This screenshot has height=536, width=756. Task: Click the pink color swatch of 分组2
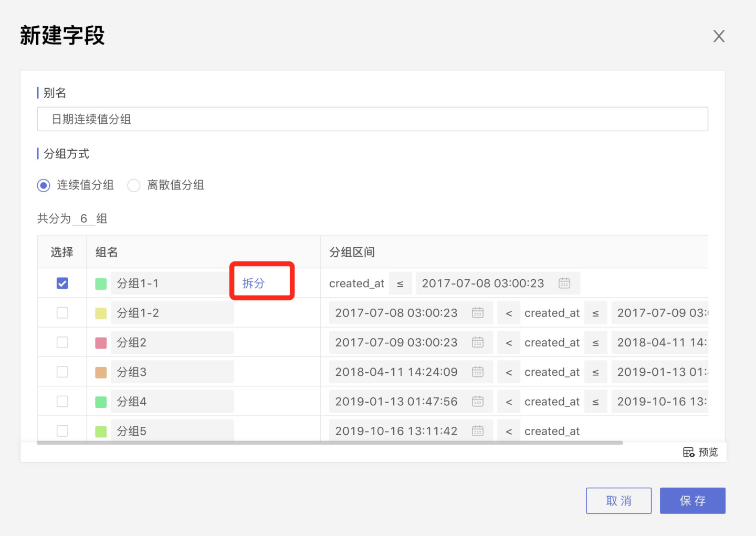pyautogui.click(x=101, y=343)
